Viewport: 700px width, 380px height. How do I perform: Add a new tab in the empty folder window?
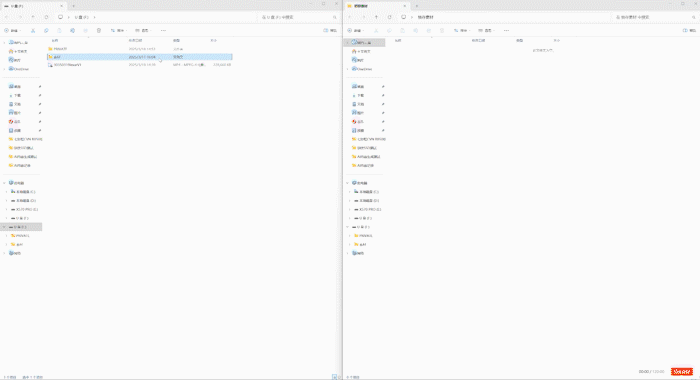tap(417, 6)
